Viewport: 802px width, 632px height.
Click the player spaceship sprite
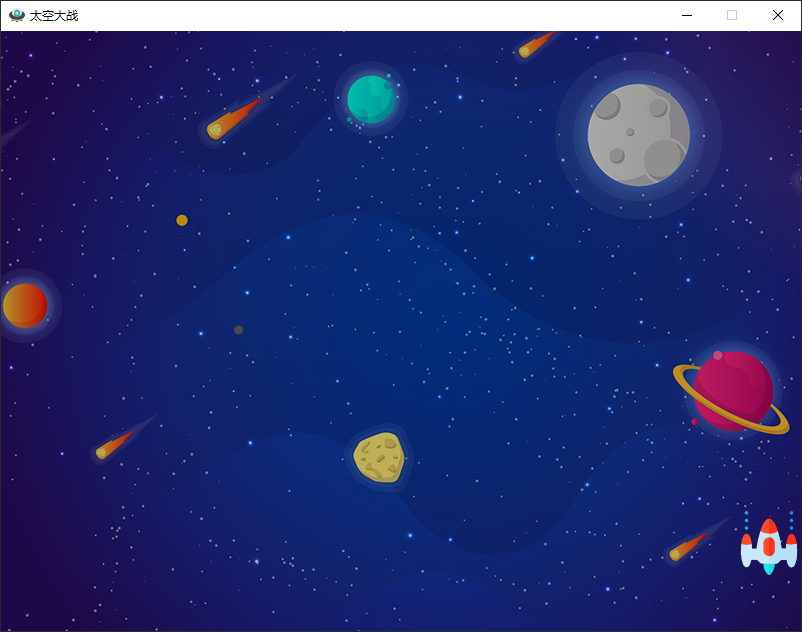(769, 546)
